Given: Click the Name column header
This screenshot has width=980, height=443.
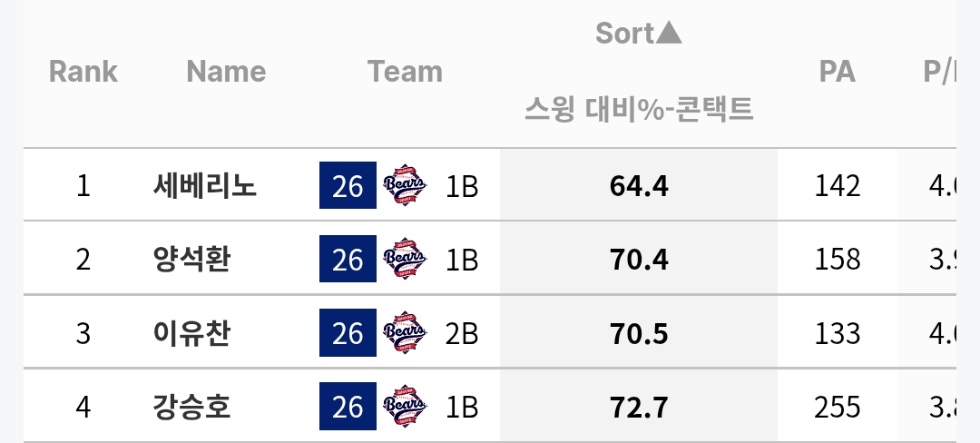Looking at the screenshot, I should pyautogui.click(x=226, y=71).
